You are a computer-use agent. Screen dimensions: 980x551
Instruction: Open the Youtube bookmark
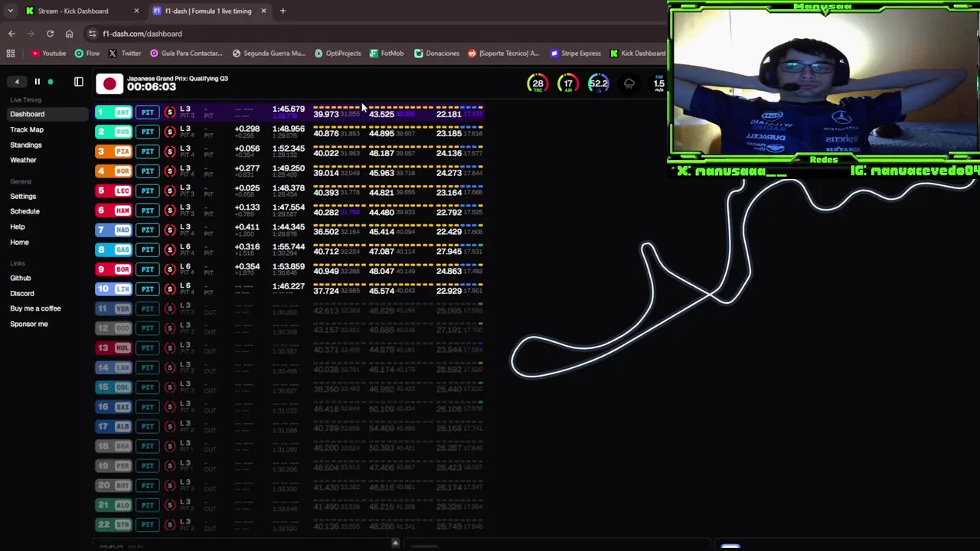pos(48,54)
